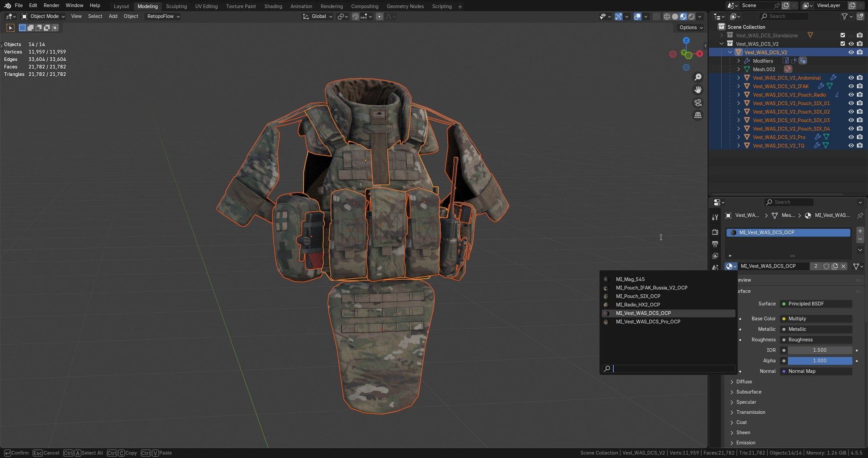Open the outliner filter funnel icon
This screenshot has width=868, height=458.
(x=845, y=16)
